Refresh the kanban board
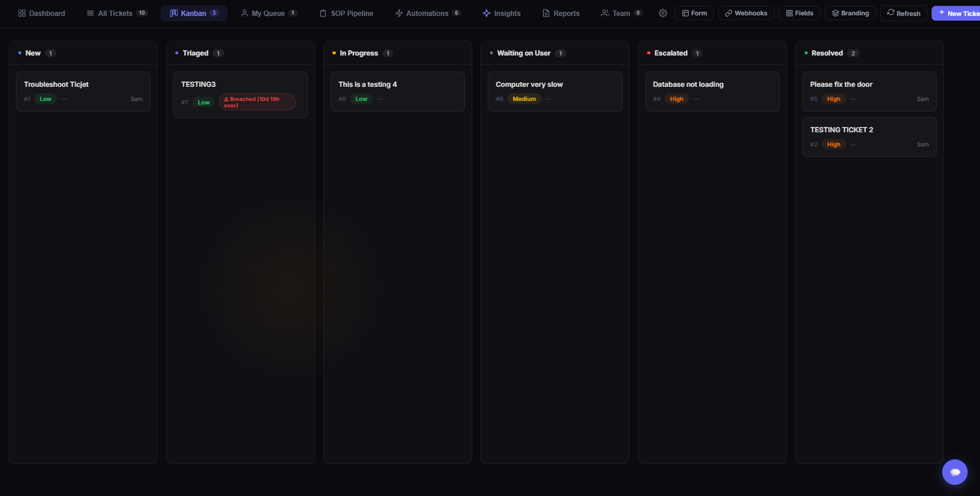 point(904,13)
